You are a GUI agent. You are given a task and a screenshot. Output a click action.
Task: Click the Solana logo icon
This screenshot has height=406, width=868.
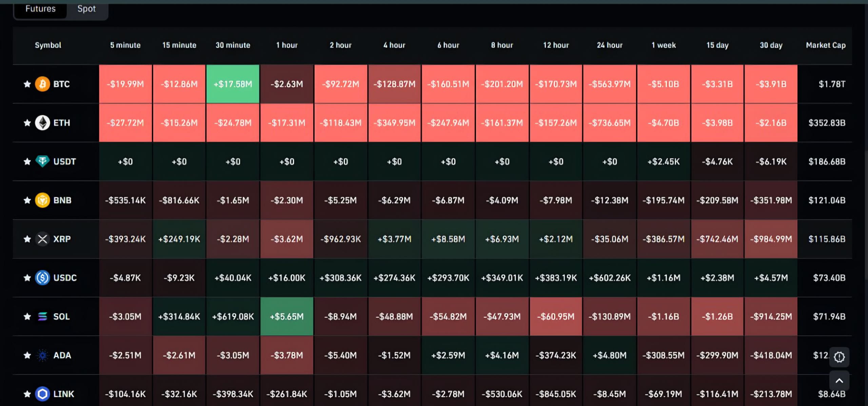click(42, 316)
